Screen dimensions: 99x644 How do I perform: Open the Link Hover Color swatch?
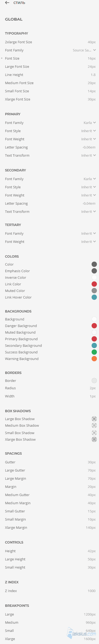point(94,297)
